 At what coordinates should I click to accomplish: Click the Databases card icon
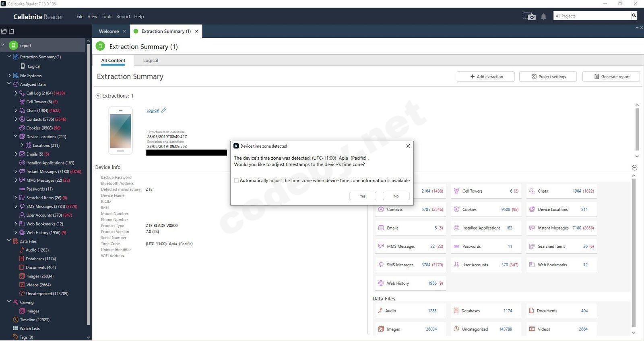456,310
